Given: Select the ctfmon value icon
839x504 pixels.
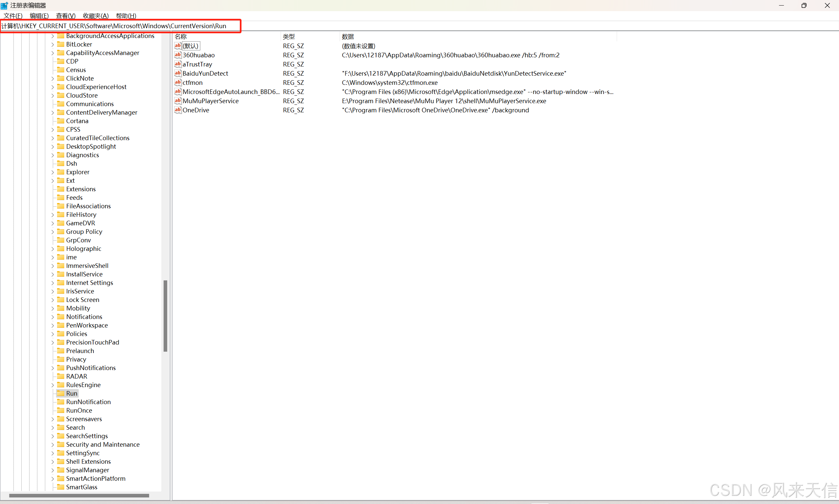Looking at the screenshot, I should click(x=177, y=83).
